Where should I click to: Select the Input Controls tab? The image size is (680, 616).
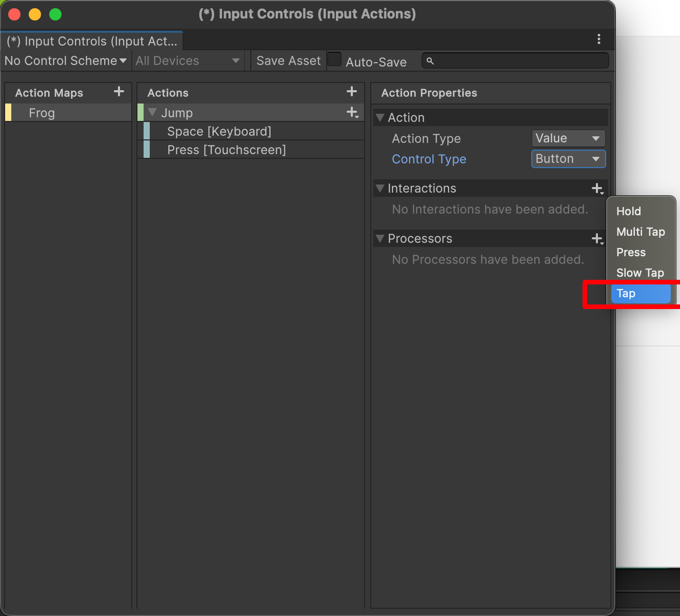click(92, 41)
